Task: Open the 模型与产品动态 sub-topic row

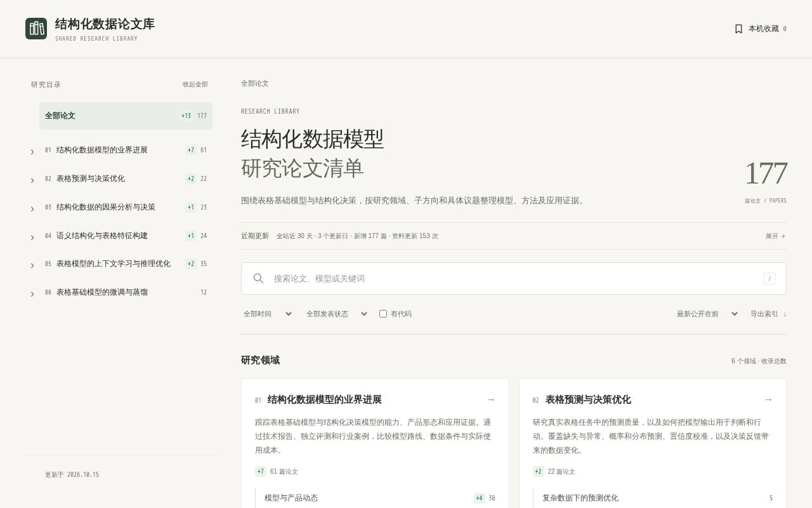Action: 379,498
